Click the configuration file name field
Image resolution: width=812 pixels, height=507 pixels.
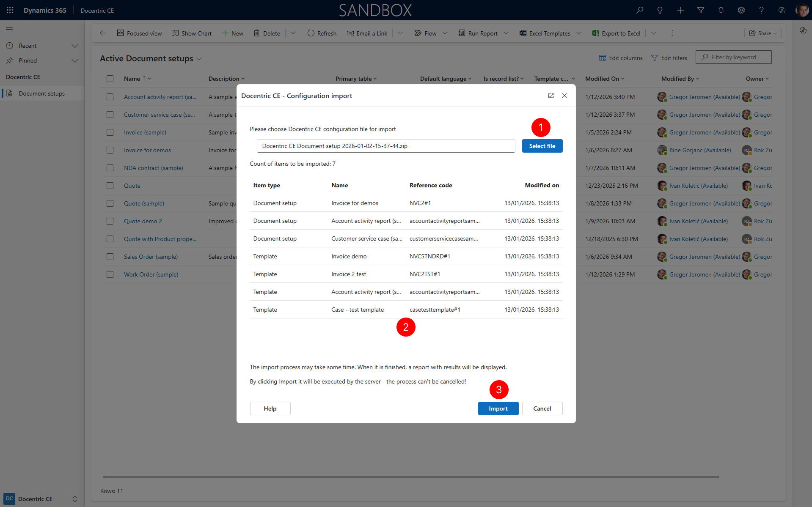(385, 146)
